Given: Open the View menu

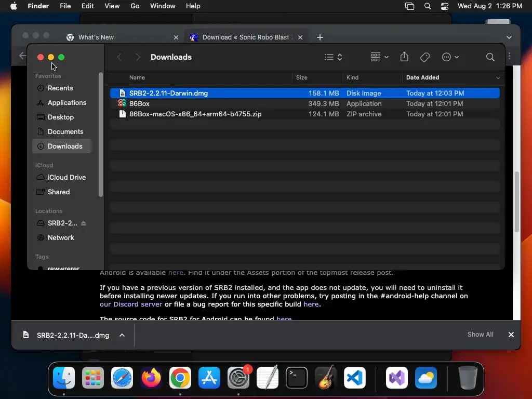Looking at the screenshot, I should click(x=112, y=6).
